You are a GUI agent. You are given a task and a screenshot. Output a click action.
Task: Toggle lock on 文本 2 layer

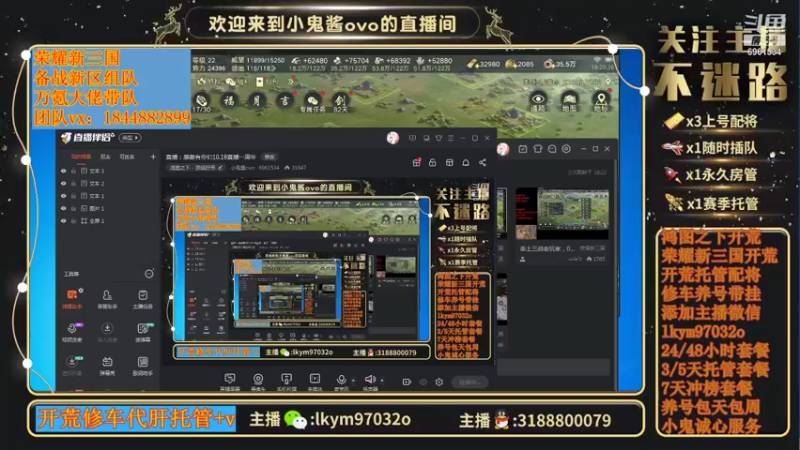73,184
